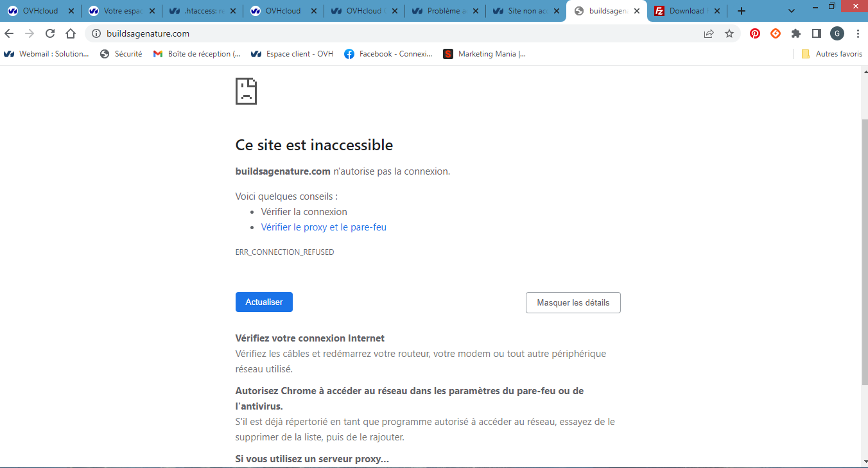Open the Extensions puzzle piece icon
Image resolution: width=868 pixels, height=468 pixels.
[x=796, y=33]
